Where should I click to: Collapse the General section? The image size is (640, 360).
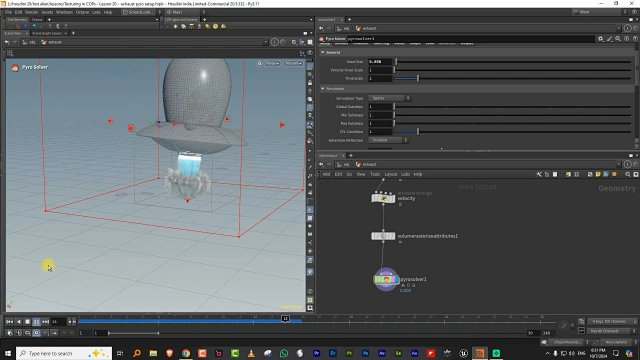click(323, 52)
